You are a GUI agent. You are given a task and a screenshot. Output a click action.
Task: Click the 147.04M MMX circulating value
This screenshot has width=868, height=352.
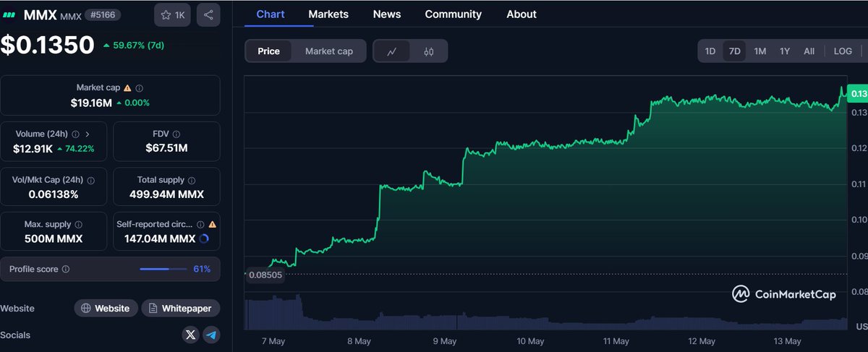[x=158, y=239]
